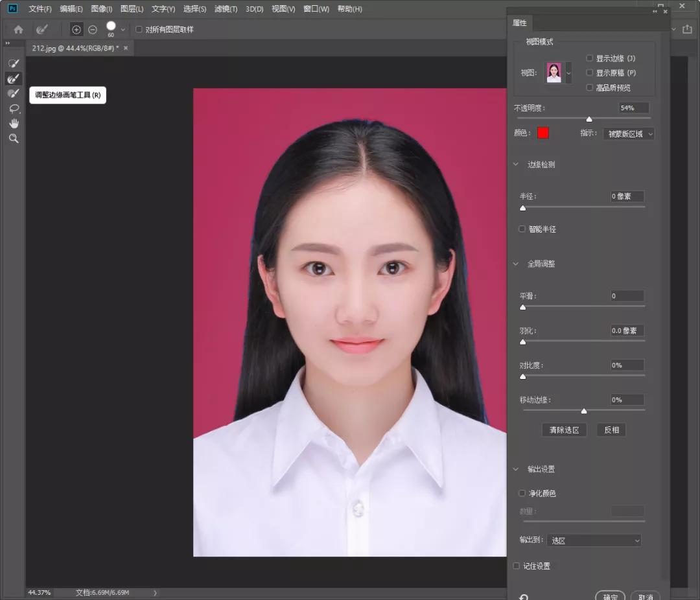Open the 滤镜(T) menu
The height and width of the screenshot is (600, 700).
point(226,9)
